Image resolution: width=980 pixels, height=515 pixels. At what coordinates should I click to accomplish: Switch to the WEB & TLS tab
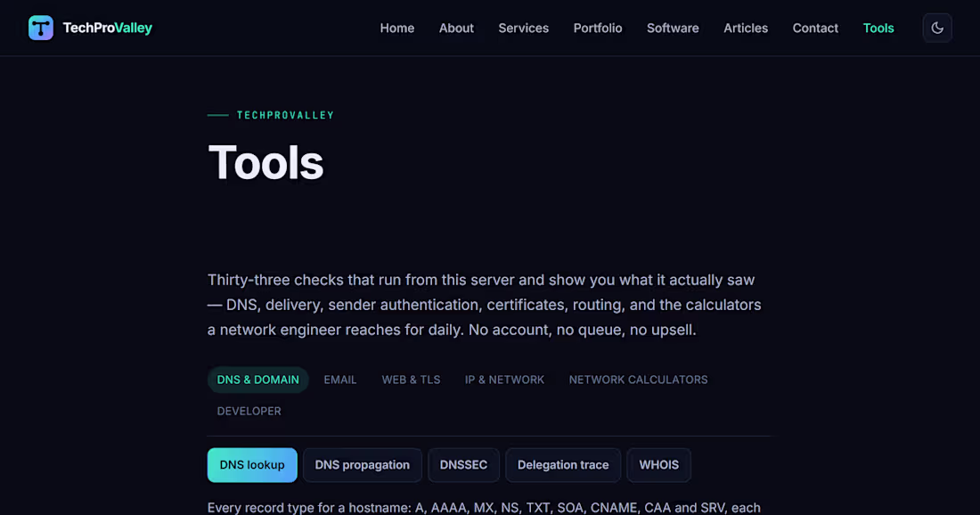click(411, 380)
